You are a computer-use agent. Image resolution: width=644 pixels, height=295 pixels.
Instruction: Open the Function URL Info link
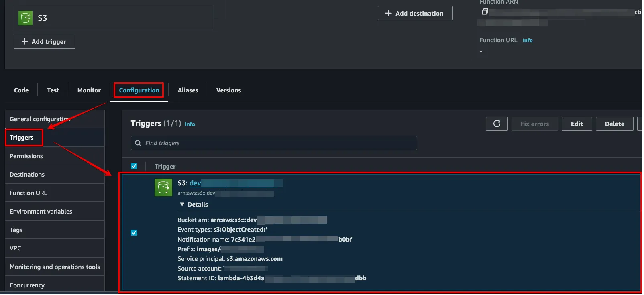528,41
